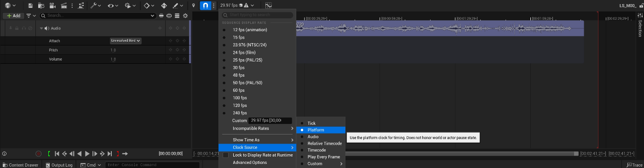Toggle the snapping magnet button
This screenshot has width=644, height=168.
click(x=206, y=6)
